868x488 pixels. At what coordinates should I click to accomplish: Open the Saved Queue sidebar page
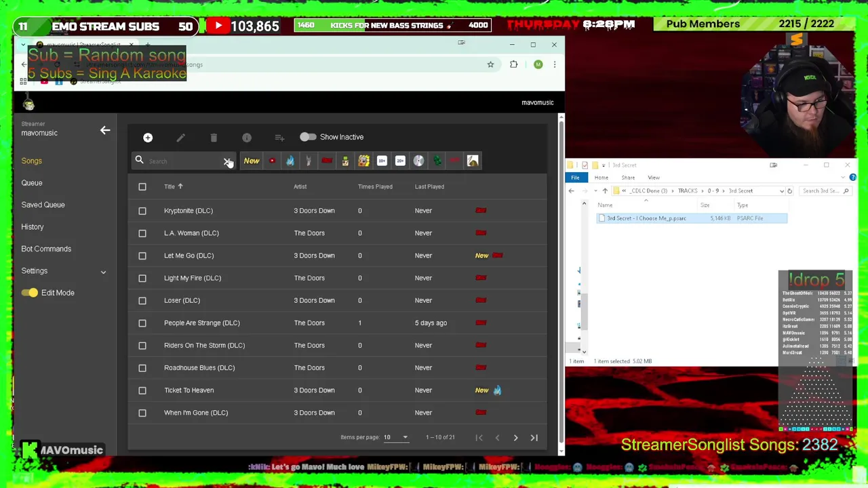[x=43, y=205]
